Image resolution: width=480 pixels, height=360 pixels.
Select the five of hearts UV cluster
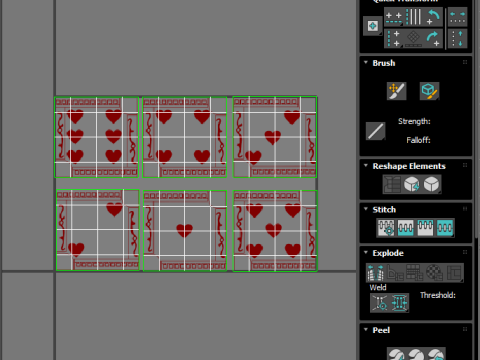(x=275, y=231)
